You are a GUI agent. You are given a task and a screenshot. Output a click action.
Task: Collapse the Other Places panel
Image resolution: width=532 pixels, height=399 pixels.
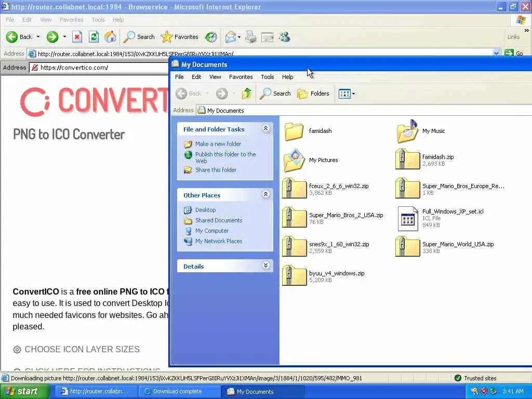tap(265, 194)
